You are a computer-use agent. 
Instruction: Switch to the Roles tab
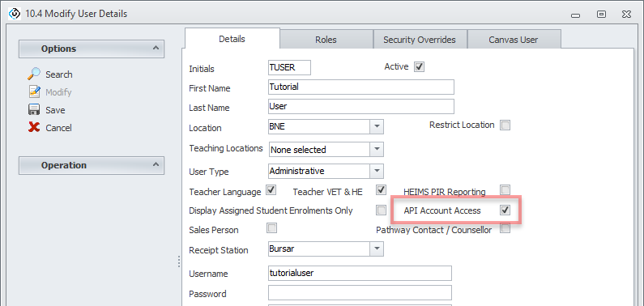click(x=326, y=40)
